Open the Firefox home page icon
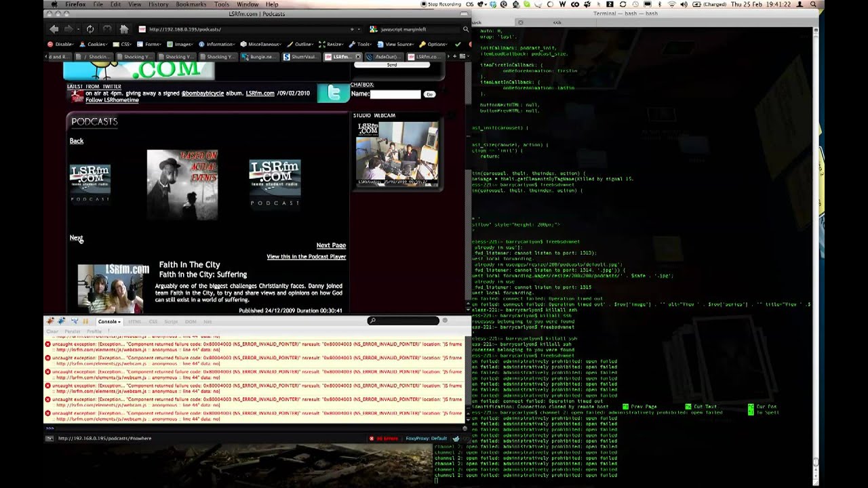 pyautogui.click(x=123, y=29)
